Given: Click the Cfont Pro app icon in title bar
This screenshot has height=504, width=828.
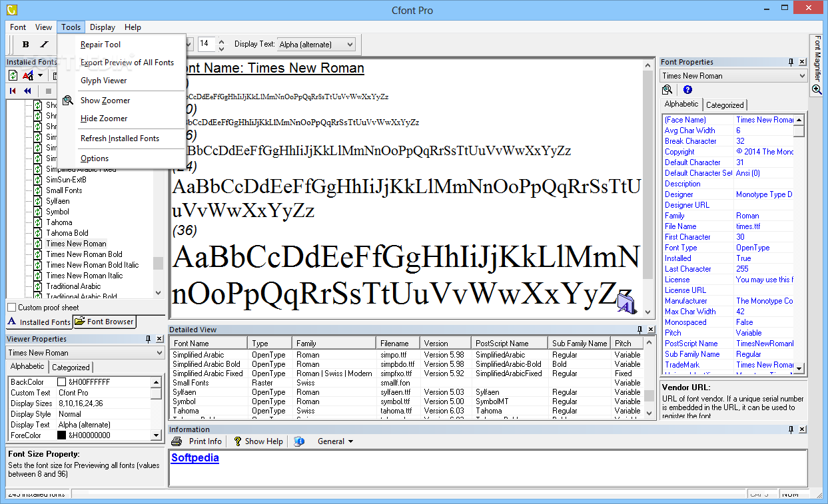Looking at the screenshot, I should pos(11,9).
